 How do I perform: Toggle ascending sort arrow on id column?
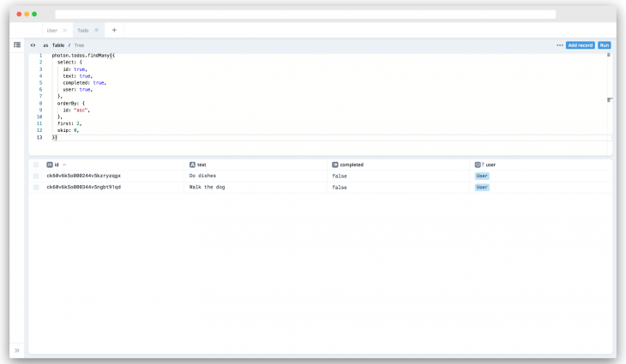point(64,164)
